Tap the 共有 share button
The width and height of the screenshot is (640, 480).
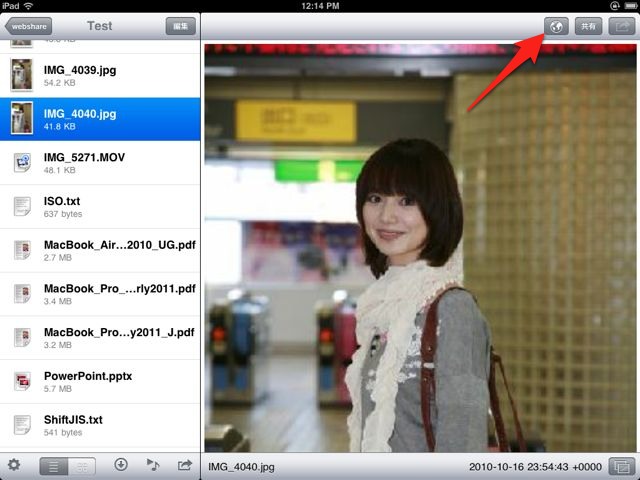pos(588,27)
